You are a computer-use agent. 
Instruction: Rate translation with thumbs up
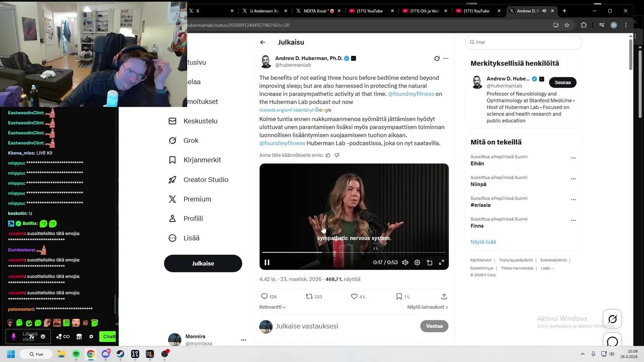(328, 155)
